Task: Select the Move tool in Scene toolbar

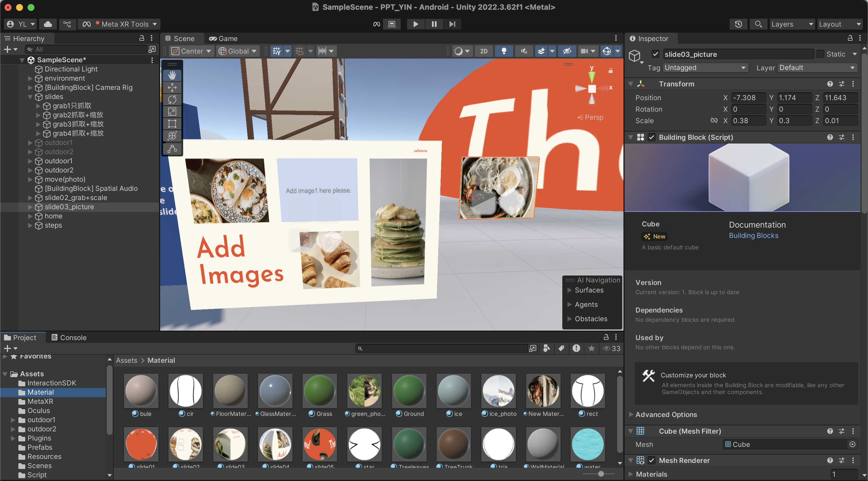Action: coord(172,88)
